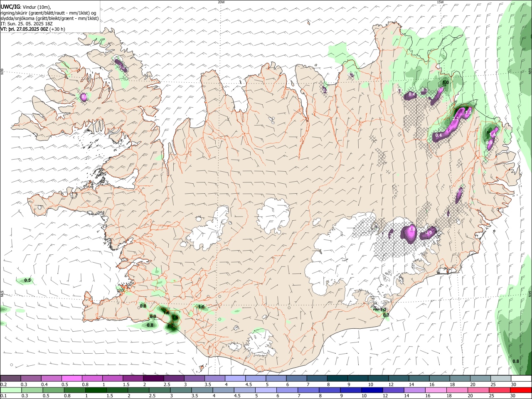The height and width of the screenshot is (399, 532).
Task: Select the blue rain swatch between 8 and 9
Action: (329, 390)
